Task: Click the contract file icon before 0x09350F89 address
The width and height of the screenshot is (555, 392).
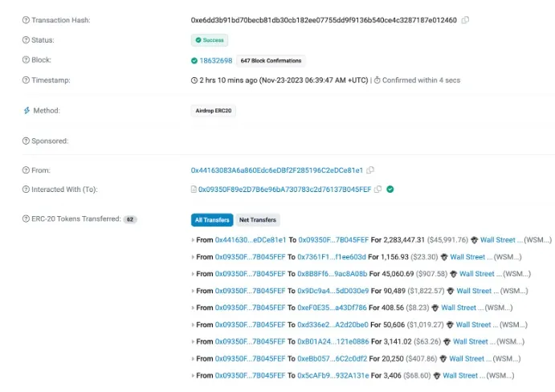Action: coord(194,190)
